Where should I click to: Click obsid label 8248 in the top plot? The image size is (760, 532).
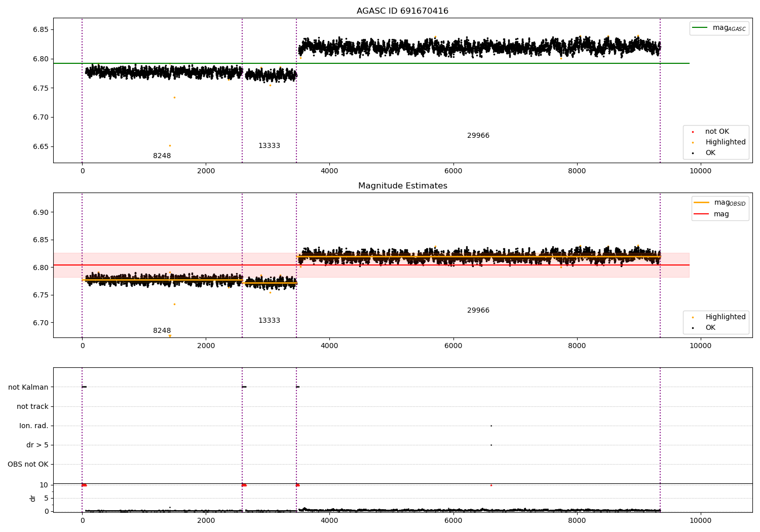coord(162,156)
